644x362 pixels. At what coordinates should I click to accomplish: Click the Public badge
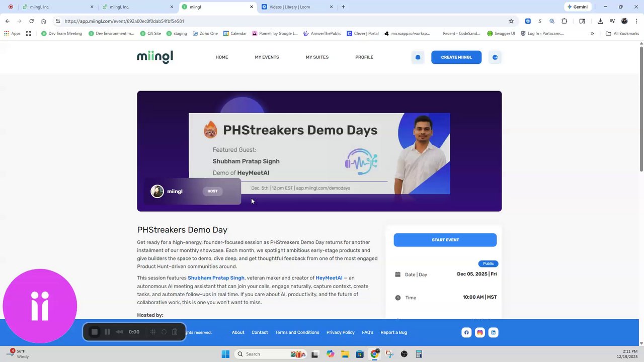pyautogui.click(x=488, y=263)
